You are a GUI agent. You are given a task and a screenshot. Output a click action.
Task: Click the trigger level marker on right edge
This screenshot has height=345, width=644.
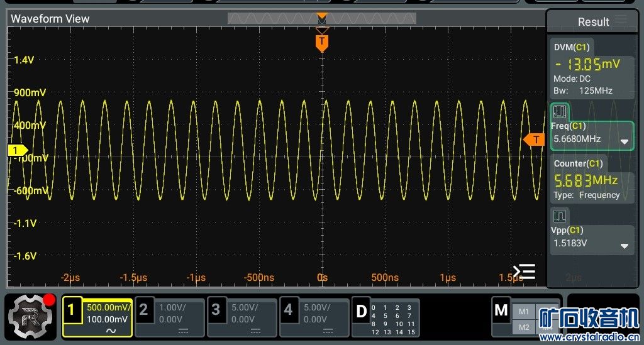point(534,140)
